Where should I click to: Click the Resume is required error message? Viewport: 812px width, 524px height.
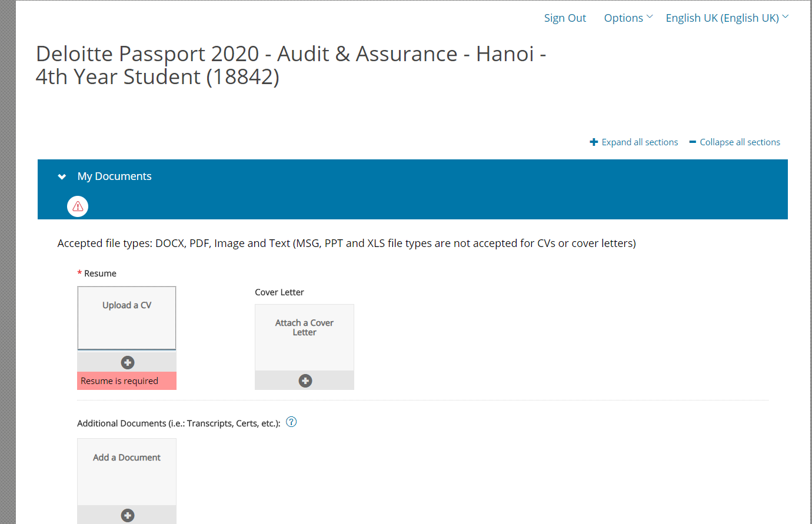pyautogui.click(x=119, y=381)
